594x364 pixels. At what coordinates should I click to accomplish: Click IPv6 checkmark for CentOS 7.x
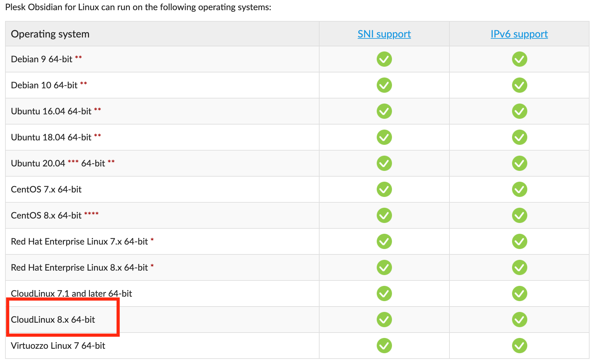tap(519, 189)
